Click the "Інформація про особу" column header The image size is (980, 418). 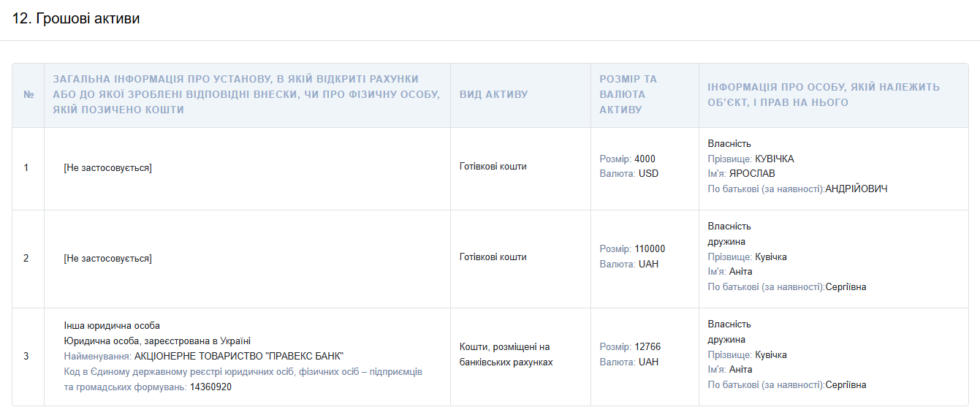click(x=824, y=95)
